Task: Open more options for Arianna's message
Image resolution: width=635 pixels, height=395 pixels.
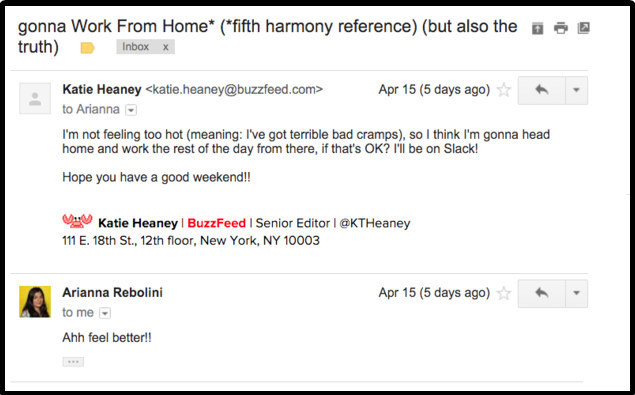Action: point(576,293)
